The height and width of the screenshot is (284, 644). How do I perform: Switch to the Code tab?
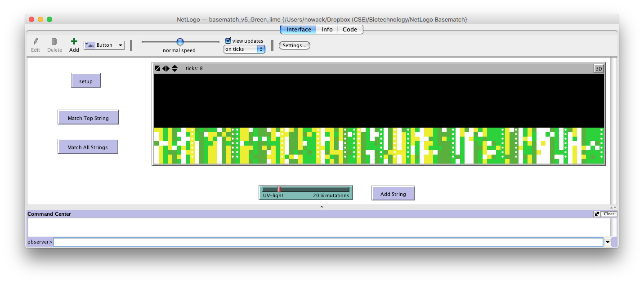349,29
